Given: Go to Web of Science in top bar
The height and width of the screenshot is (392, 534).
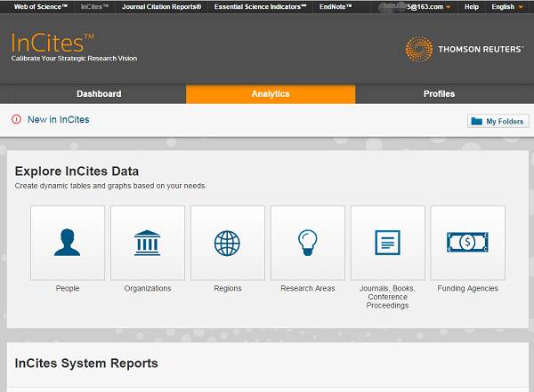Looking at the screenshot, I should click(41, 7).
